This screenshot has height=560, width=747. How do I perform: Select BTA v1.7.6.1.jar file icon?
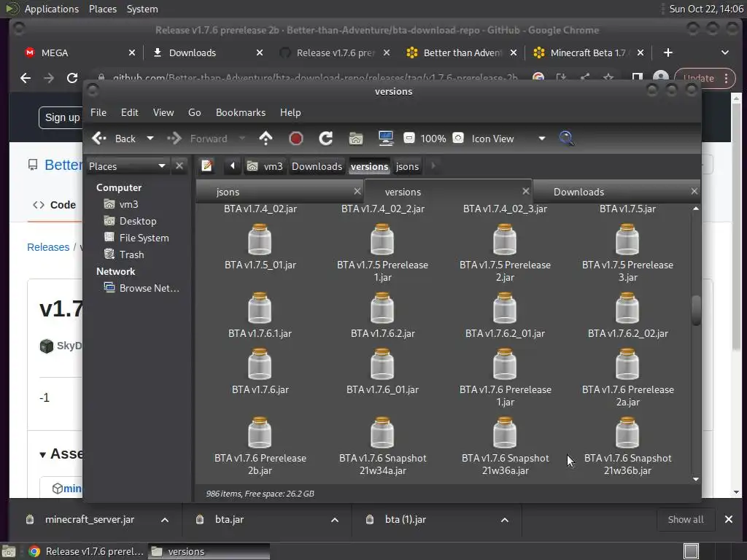click(x=260, y=308)
